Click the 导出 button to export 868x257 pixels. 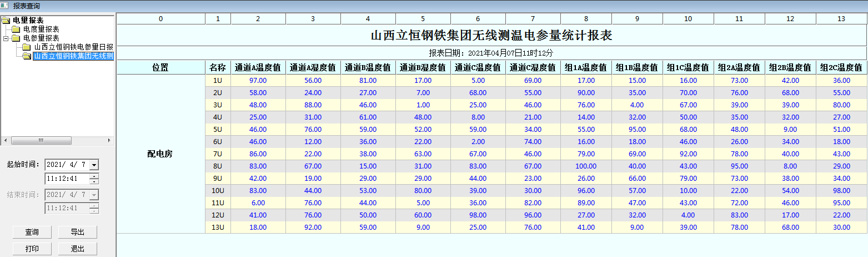tap(77, 232)
